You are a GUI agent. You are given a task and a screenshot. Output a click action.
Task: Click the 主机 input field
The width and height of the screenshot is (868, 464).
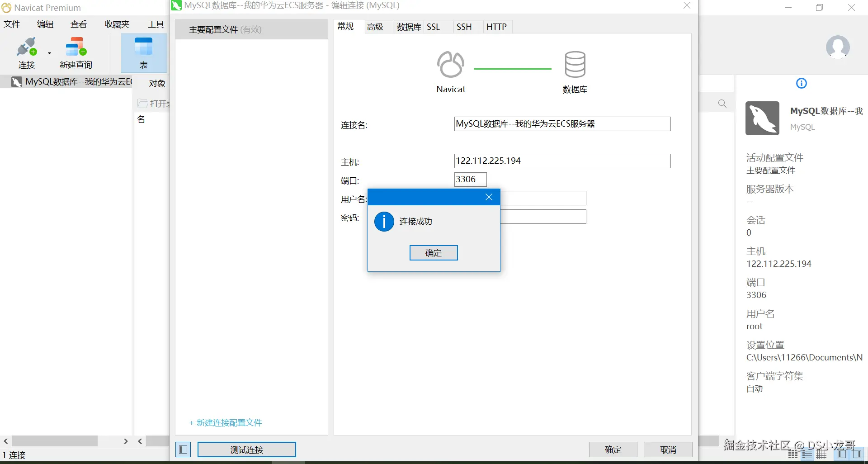(x=562, y=161)
